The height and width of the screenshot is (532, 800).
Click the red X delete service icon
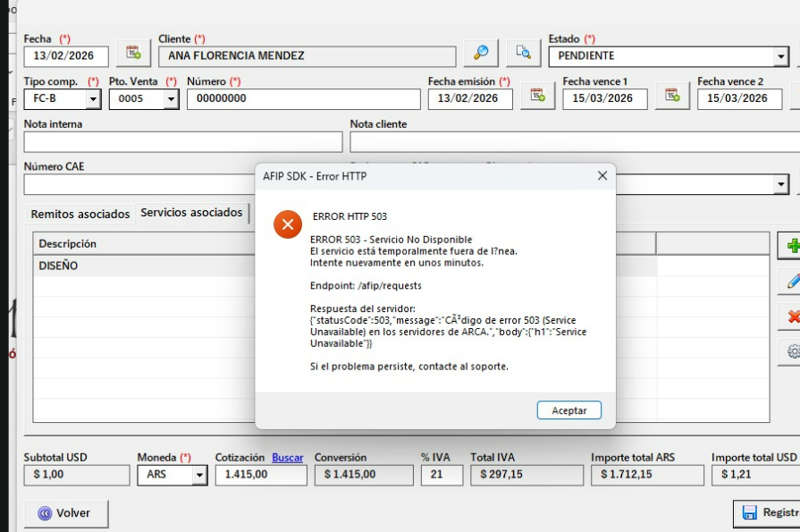pyautogui.click(x=792, y=316)
